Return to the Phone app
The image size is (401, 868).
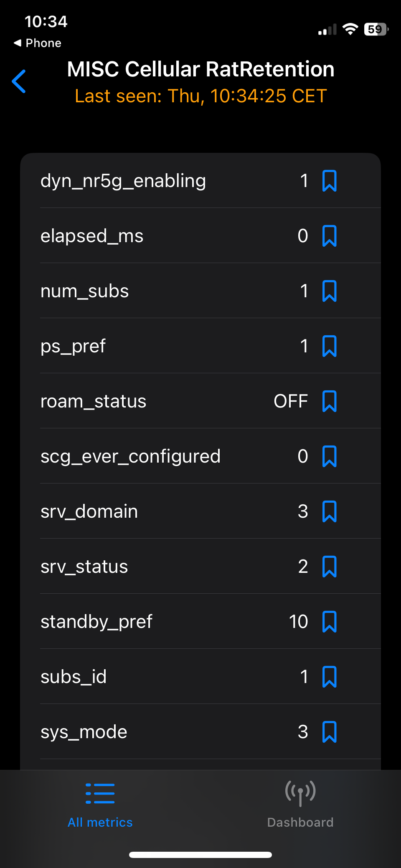click(x=38, y=43)
